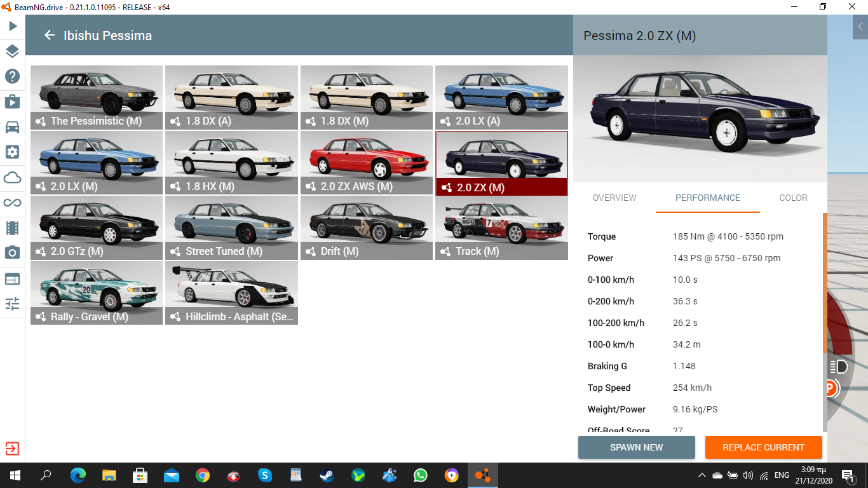Click the Spawn New button

pyautogui.click(x=637, y=447)
